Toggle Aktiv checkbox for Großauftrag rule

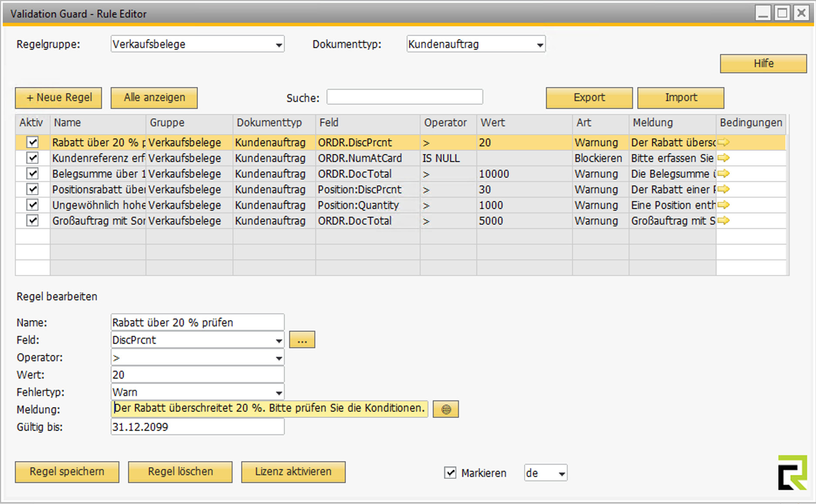(x=33, y=221)
